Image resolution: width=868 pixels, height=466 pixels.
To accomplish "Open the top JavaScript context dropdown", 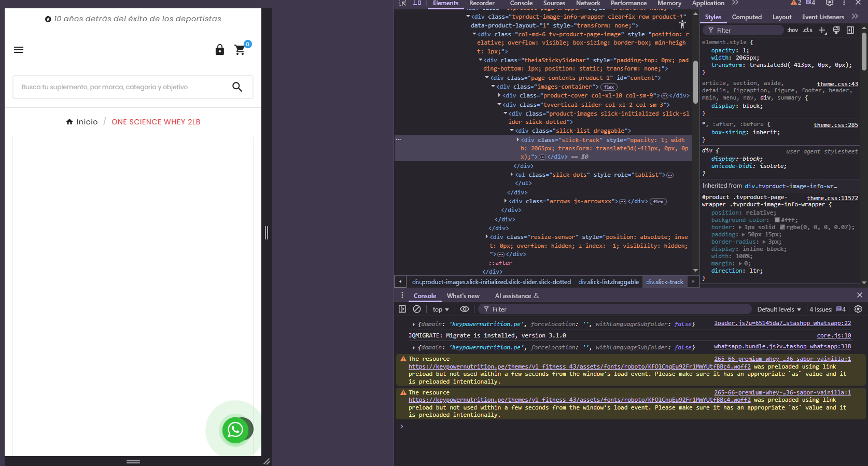I will click(441, 309).
